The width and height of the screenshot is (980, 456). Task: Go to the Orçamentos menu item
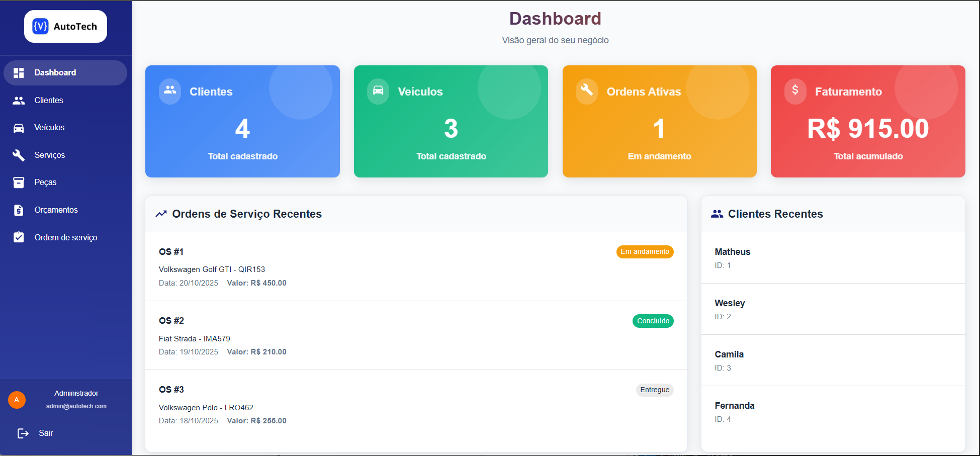pyautogui.click(x=56, y=210)
